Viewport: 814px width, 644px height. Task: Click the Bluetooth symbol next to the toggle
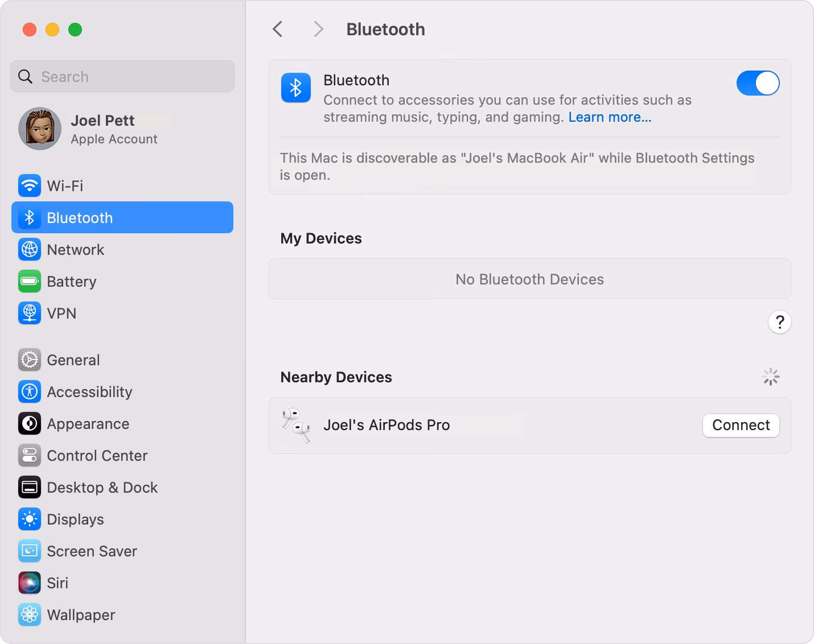tap(295, 88)
